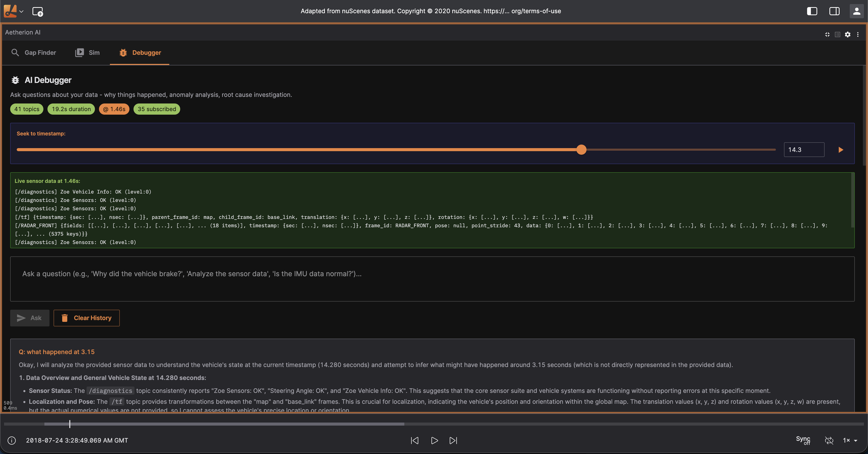868x454 pixels.
Task: Open the panel three-dot options menu
Action: (x=858, y=34)
